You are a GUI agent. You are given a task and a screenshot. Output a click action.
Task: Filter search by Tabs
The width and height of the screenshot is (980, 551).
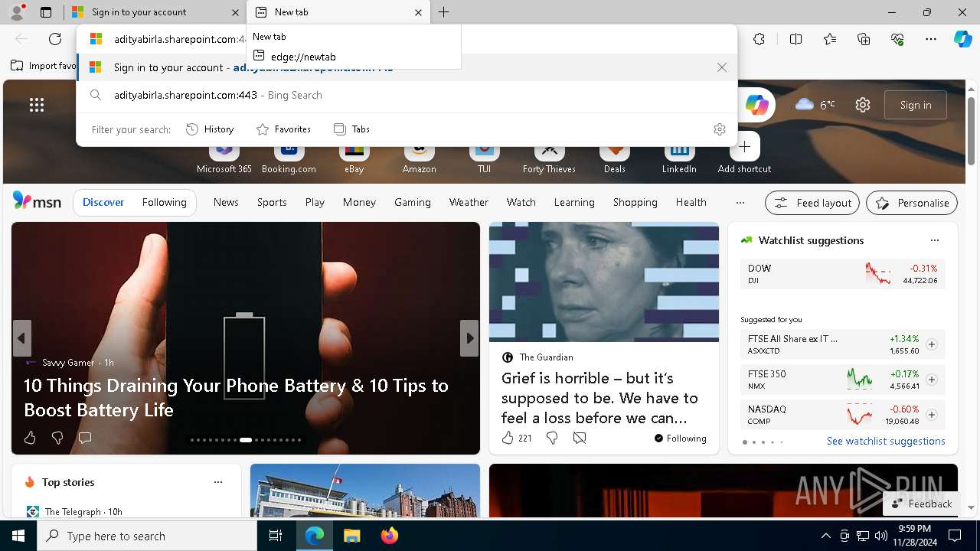(352, 129)
